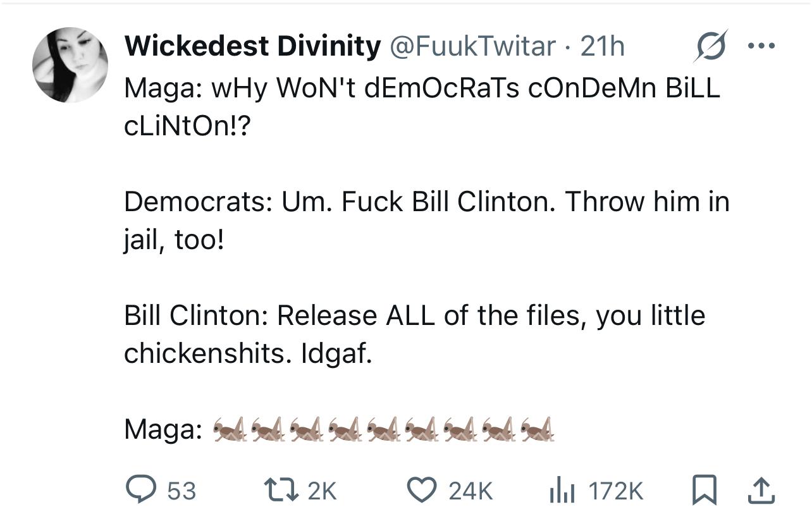The height and width of the screenshot is (526, 812).
Task: Click the 172K views count
Action: pyautogui.click(x=615, y=491)
